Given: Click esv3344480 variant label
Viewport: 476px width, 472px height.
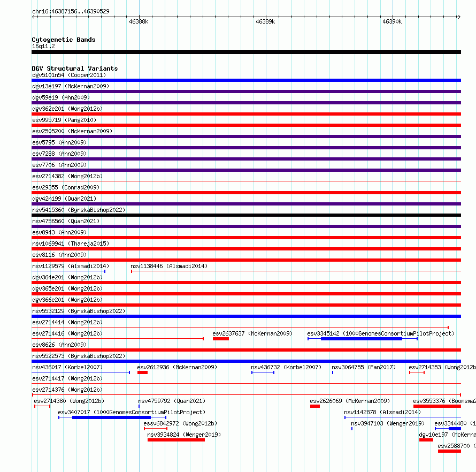Looking at the screenshot, I should coord(455,423).
